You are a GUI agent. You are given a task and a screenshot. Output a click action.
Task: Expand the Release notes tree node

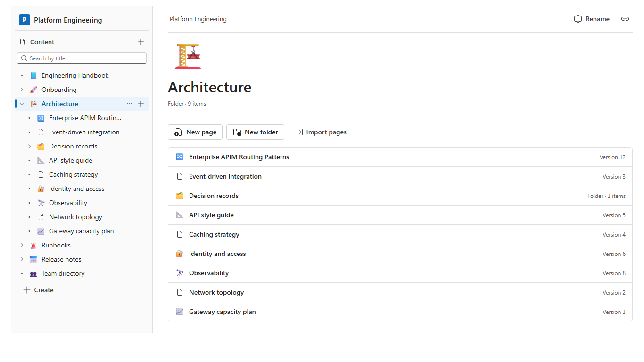click(x=22, y=259)
